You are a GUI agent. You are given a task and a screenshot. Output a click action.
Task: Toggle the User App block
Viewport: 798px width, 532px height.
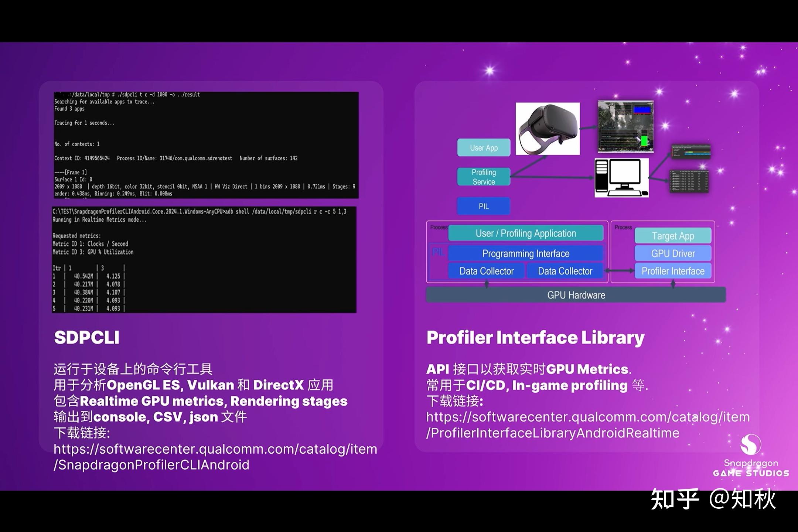pos(483,147)
